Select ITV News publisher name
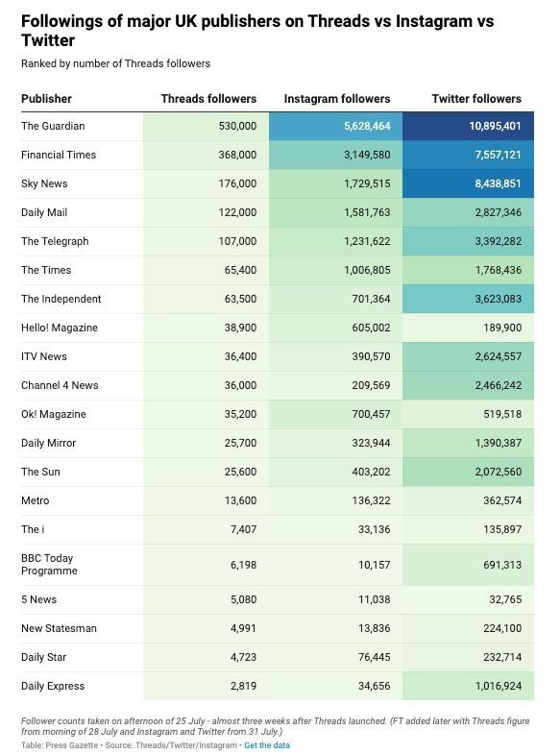Screen dimensions: 560x754 tap(44, 356)
